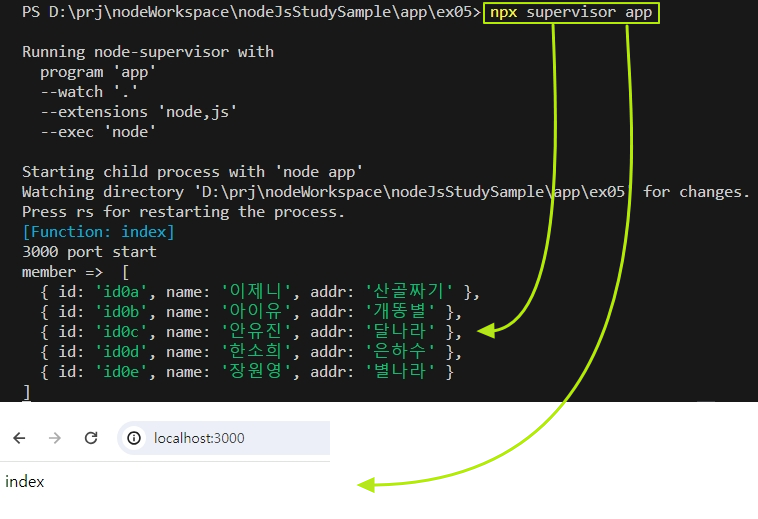Click 'Starting child process' line
Screen dimensions: 758x519
pyautogui.click(x=192, y=172)
